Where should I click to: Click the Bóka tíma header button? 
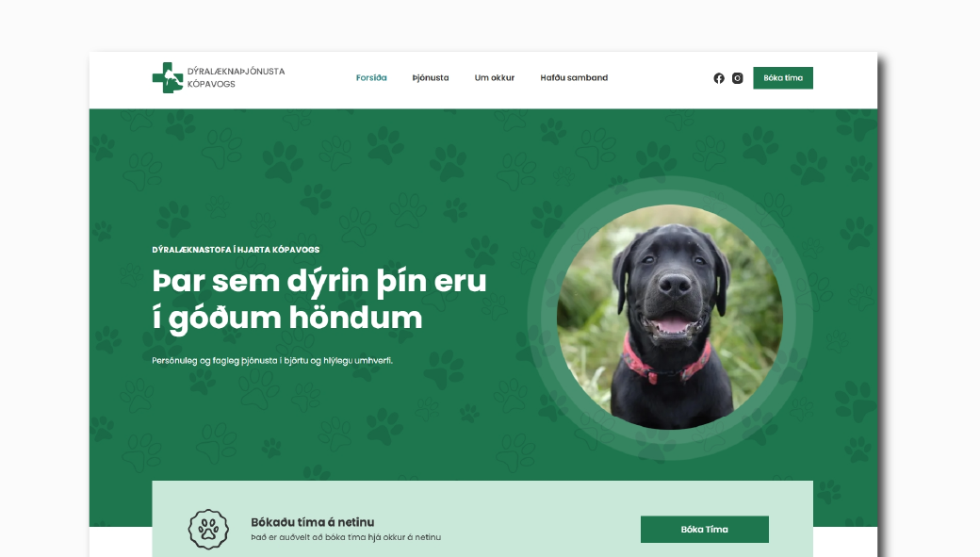783,78
